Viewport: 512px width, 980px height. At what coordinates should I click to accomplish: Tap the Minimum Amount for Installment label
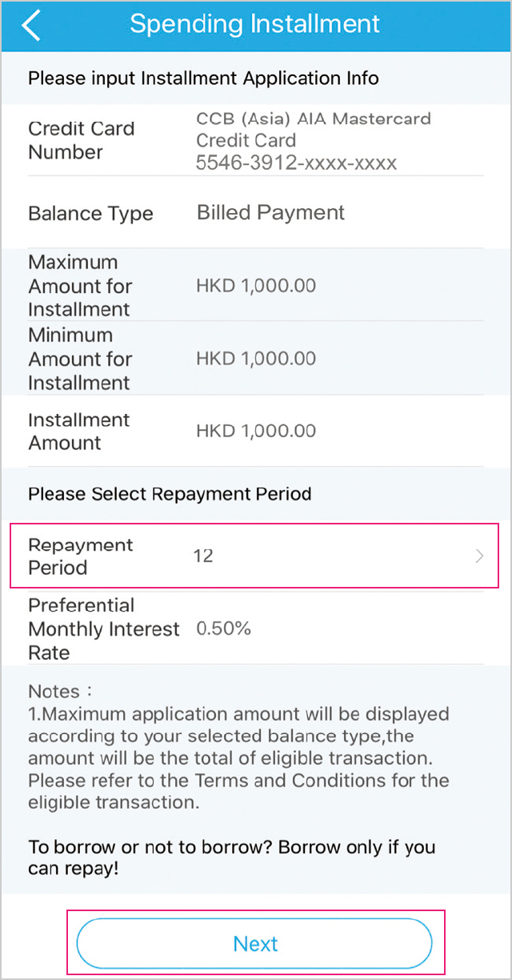[80, 359]
